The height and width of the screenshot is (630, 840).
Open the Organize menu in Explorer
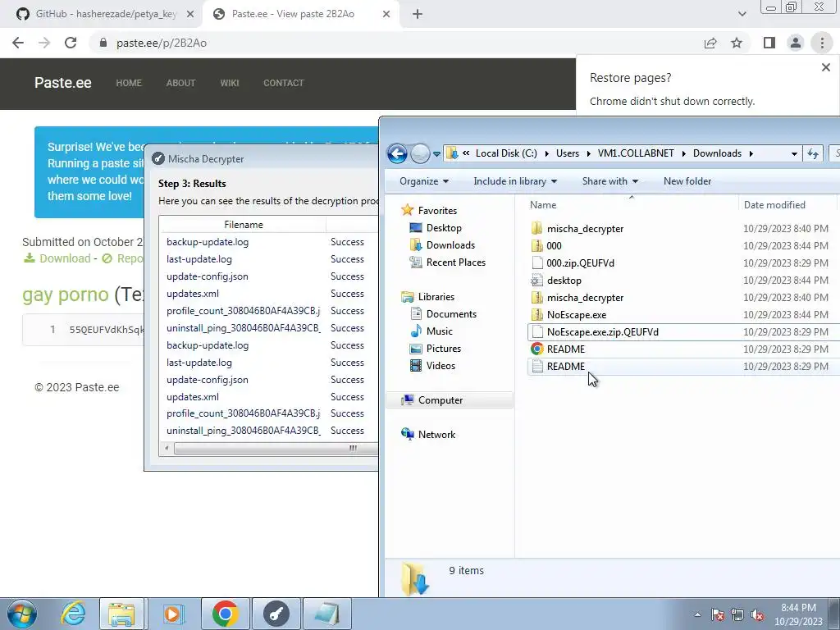[424, 181]
